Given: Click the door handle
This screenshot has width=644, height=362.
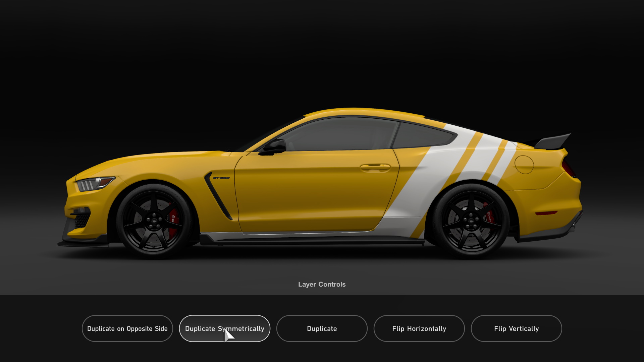Looking at the screenshot, I should 376,167.
